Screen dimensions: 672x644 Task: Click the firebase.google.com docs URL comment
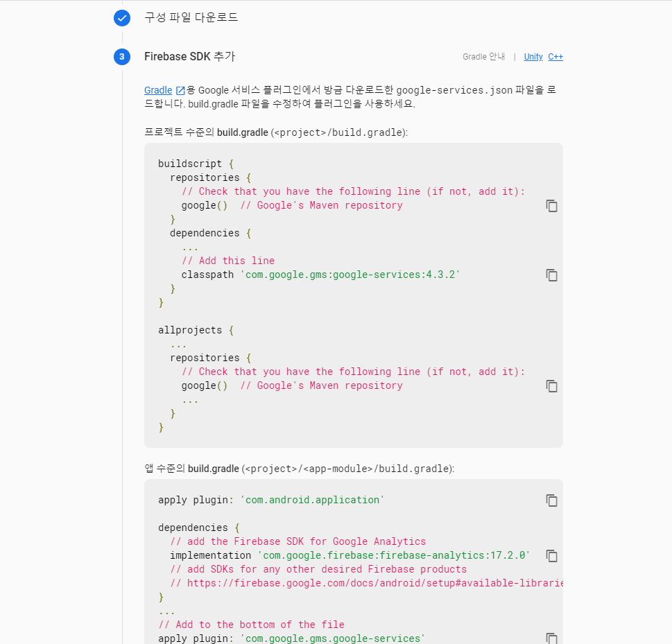[366, 583]
